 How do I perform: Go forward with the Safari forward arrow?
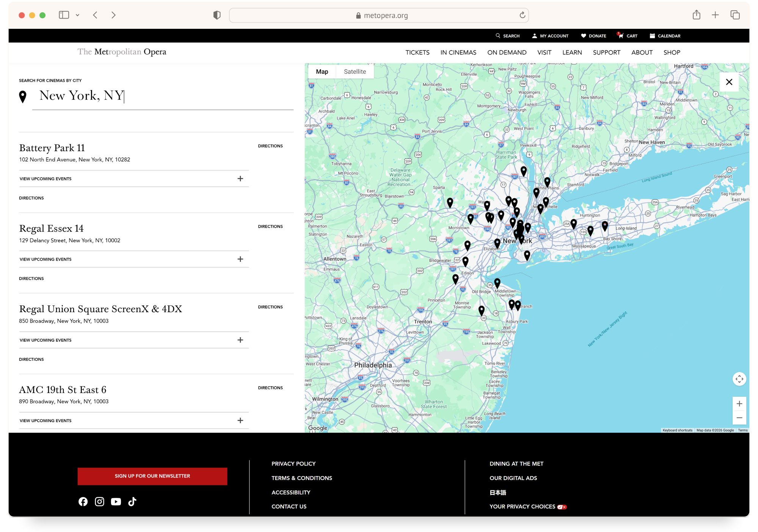click(113, 15)
